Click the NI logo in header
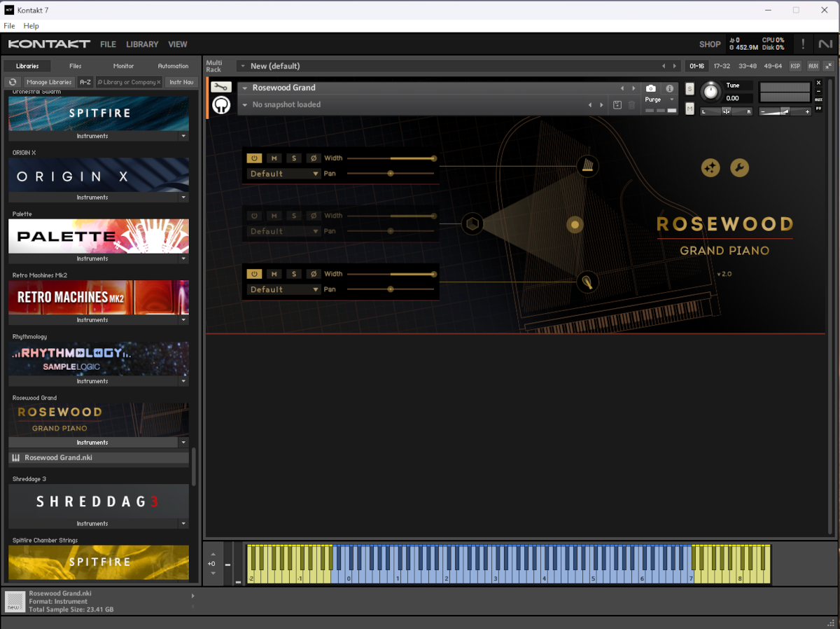Viewport: 840px width, 629px height. (825, 44)
